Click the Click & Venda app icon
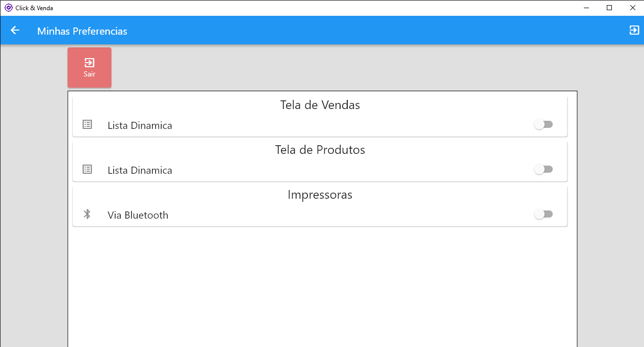 [x=8, y=8]
